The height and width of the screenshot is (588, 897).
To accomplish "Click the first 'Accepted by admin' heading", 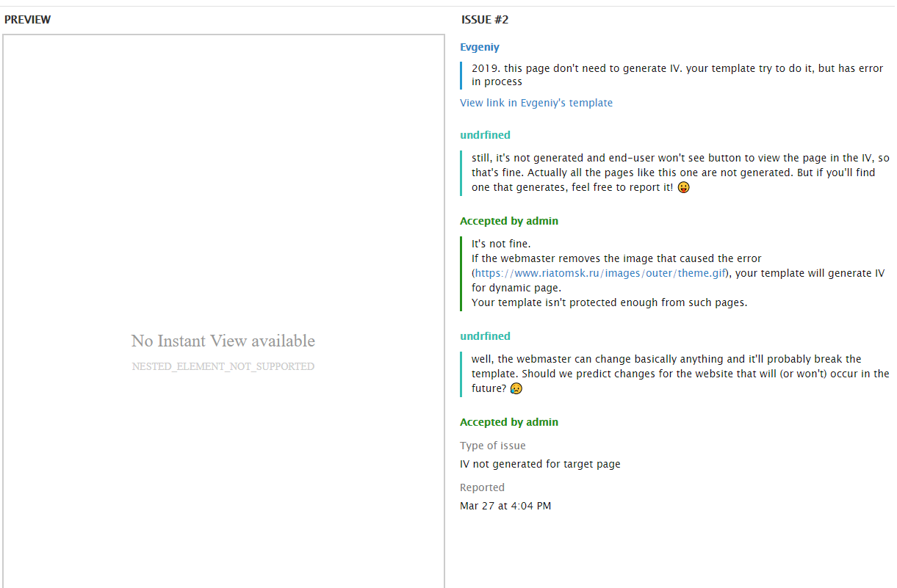I will tap(508, 221).
